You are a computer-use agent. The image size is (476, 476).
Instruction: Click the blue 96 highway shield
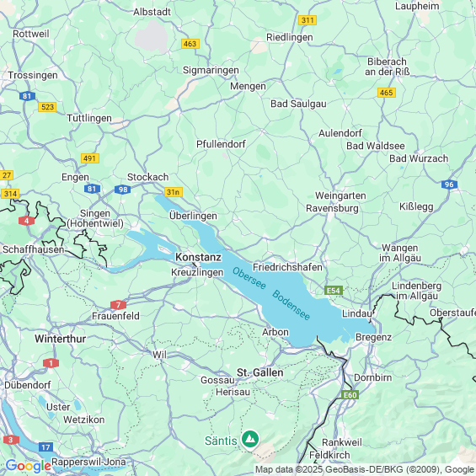[x=449, y=185]
